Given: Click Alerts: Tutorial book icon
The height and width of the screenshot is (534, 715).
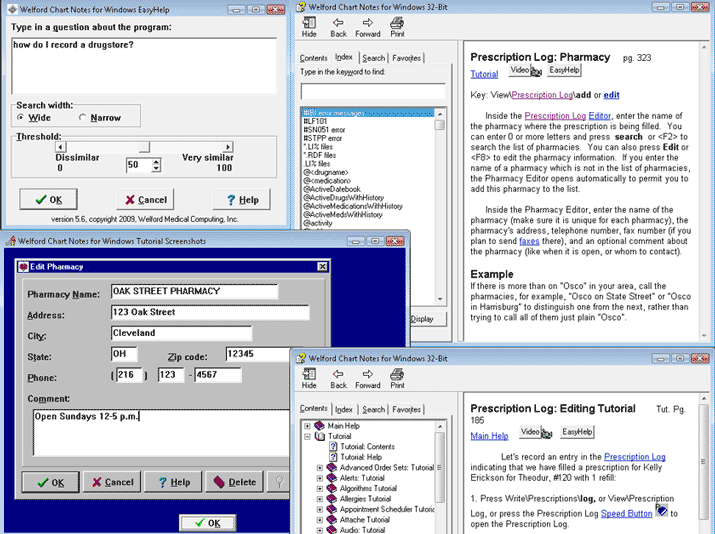Looking at the screenshot, I should [332, 478].
